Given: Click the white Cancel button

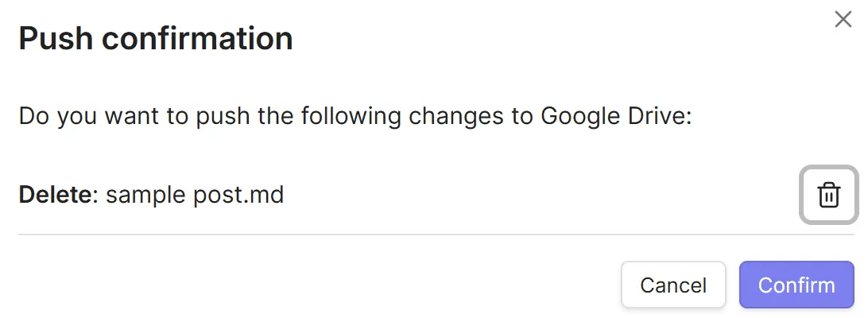Looking at the screenshot, I should (673, 285).
